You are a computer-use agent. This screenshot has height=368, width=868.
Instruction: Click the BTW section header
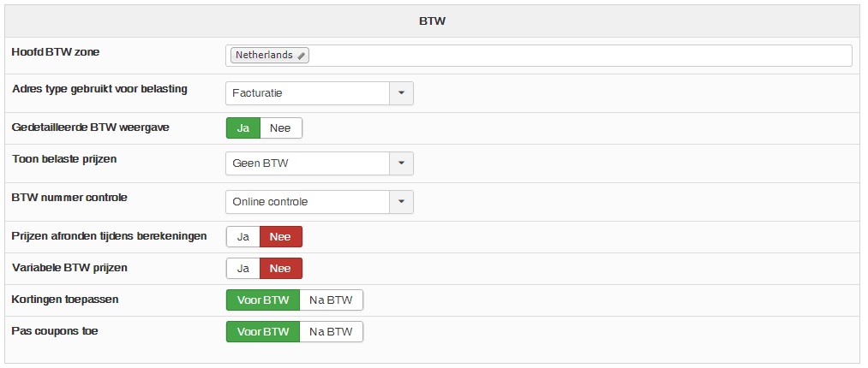pyautogui.click(x=434, y=21)
